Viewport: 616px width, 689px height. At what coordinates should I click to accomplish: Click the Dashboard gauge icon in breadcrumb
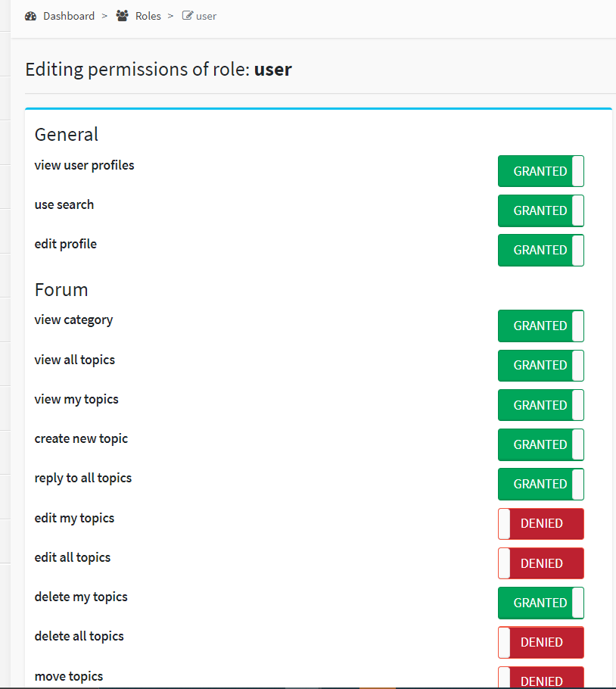[31, 16]
